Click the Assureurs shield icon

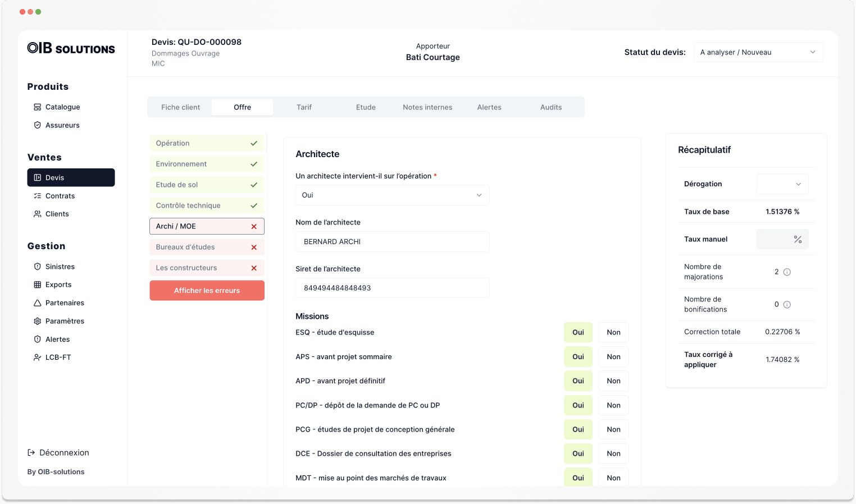point(37,125)
